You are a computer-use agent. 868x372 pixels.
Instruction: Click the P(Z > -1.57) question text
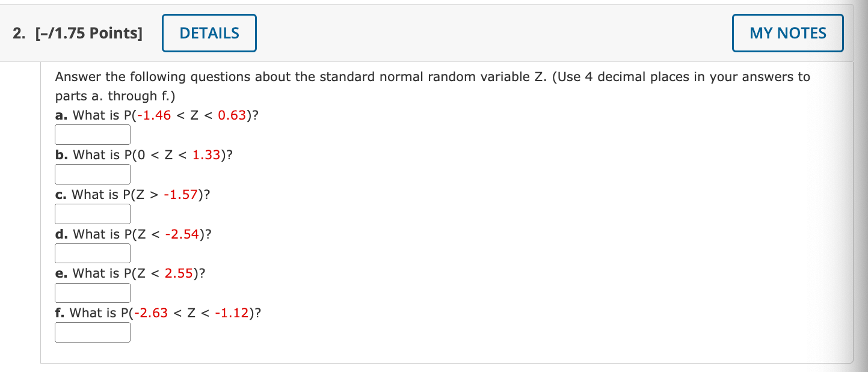pos(131,194)
